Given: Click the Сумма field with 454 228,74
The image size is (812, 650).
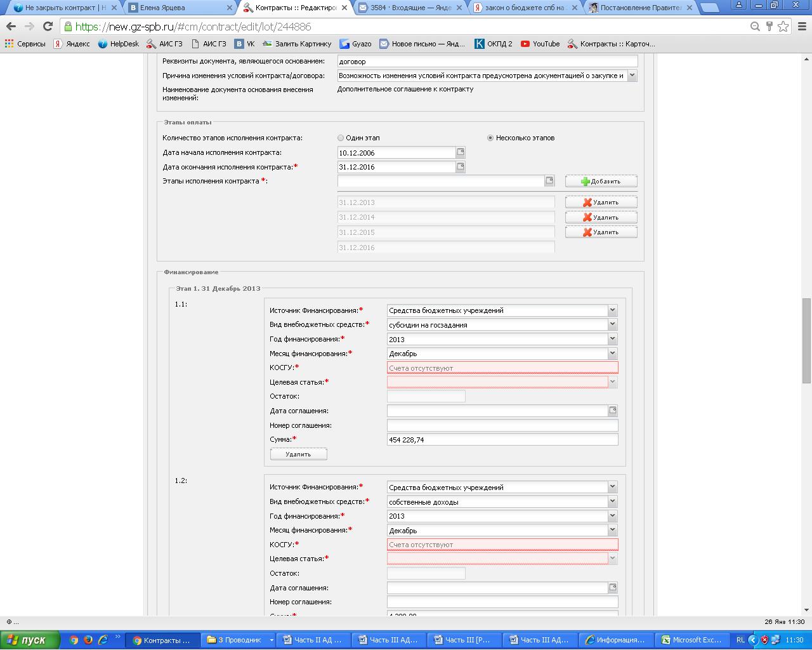Looking at the screenshot, I should (502, 439).
